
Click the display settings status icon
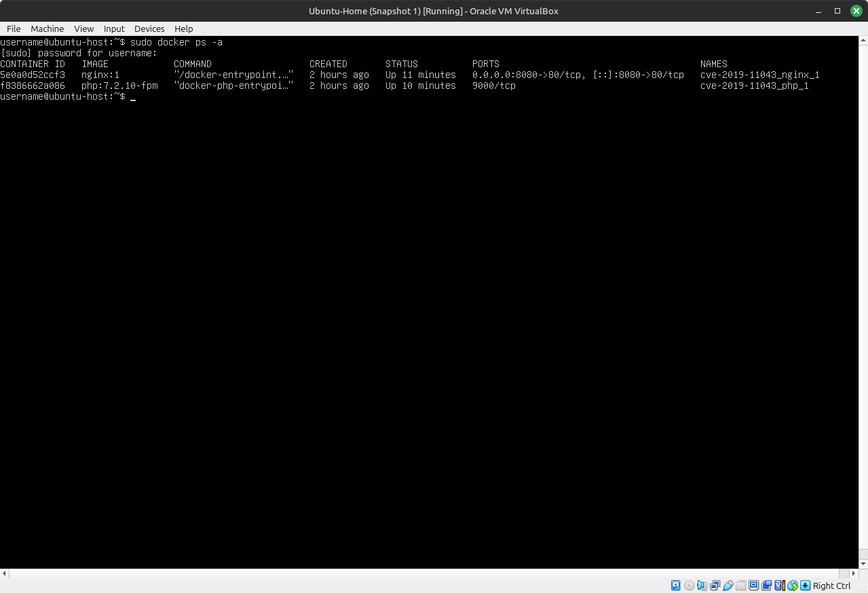tap(753, 586)
